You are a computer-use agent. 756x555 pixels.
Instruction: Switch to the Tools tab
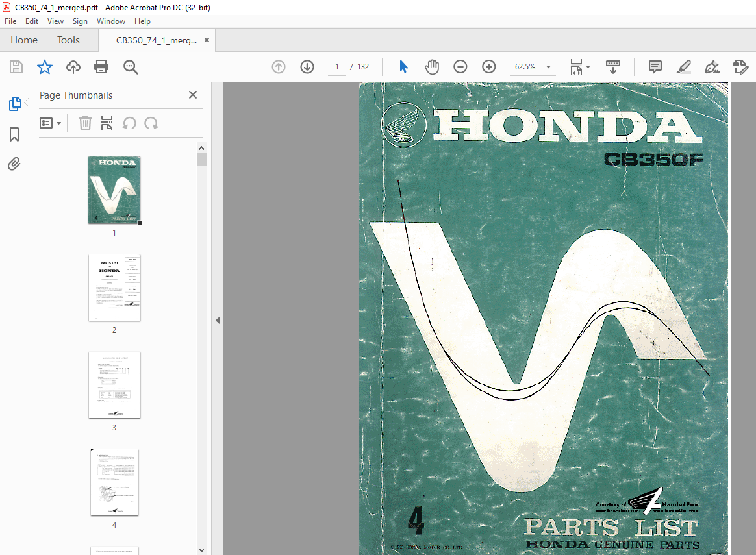point(68,40)
